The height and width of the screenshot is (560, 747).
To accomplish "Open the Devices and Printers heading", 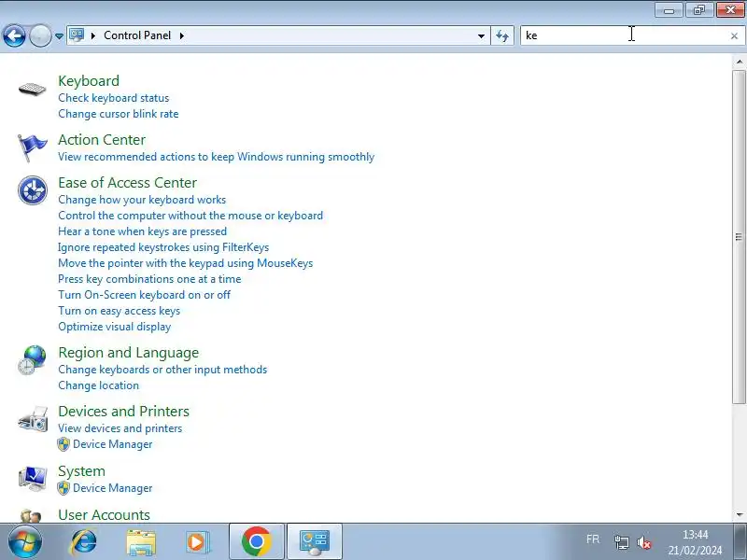I will pyautogui.click(x=123, y=412).
